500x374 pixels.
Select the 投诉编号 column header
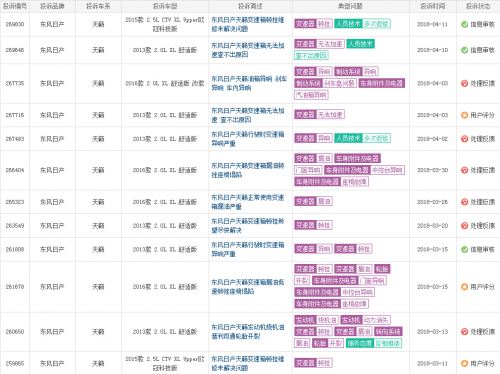pos(15,6)
